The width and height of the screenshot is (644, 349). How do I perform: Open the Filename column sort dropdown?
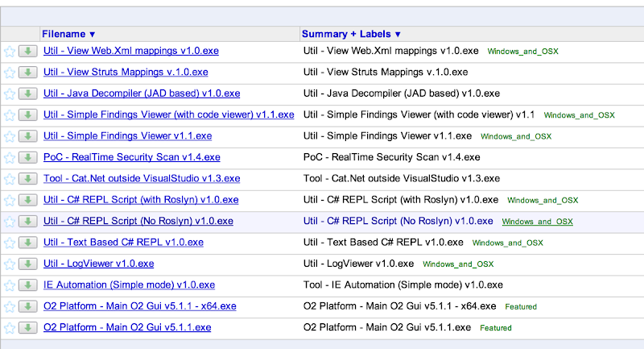point(68,34)
